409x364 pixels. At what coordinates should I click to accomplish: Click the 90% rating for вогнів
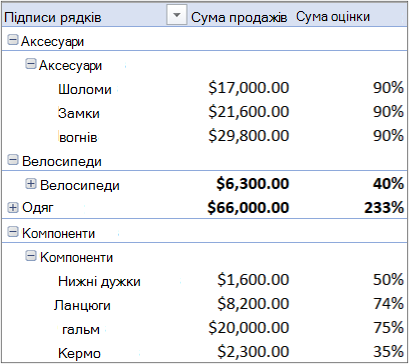pyautogui.click(x=388, y=136)
